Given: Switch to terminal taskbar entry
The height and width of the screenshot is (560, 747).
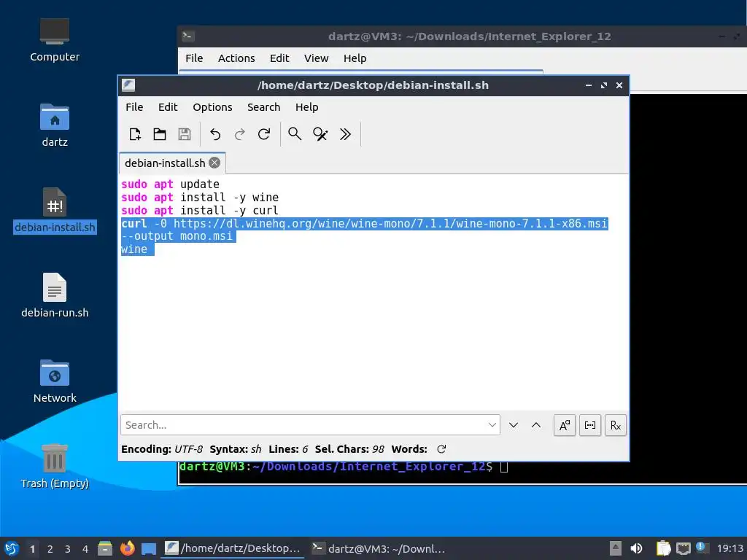Looking at the screenshot, I should coord(379,548).
